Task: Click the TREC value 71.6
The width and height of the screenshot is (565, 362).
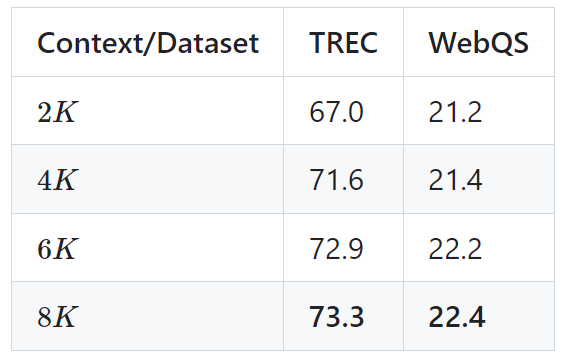Action: 336,180
